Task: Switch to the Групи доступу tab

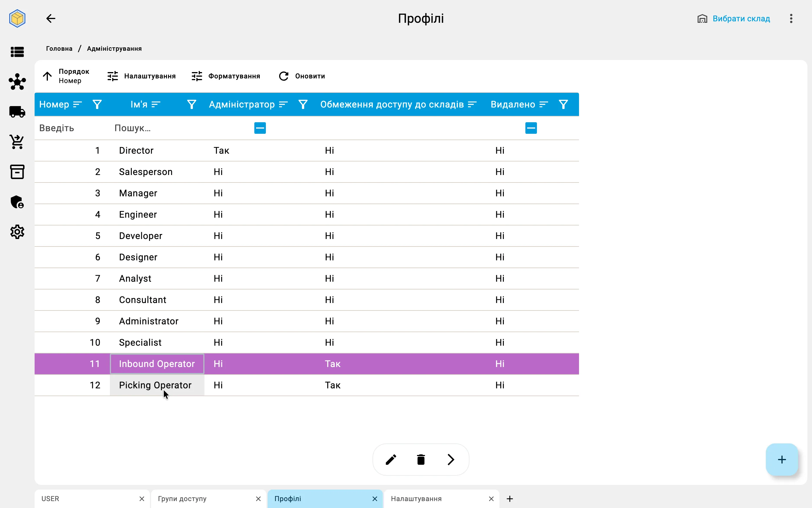Action: pos(183,498)
